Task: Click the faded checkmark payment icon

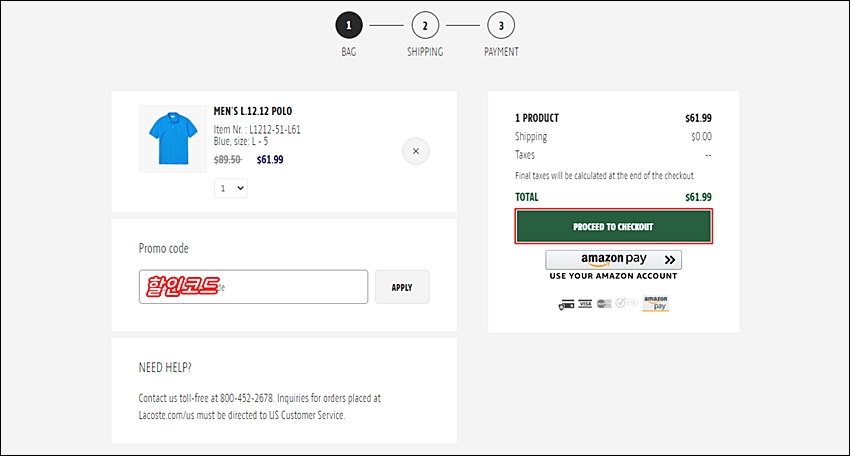Action: tap(626, 302)
